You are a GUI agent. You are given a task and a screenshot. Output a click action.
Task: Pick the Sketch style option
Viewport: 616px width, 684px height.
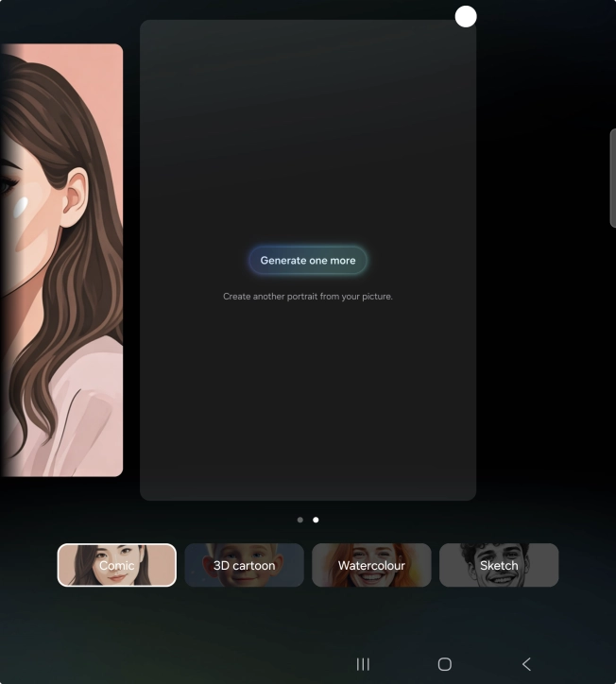(x=499, y=565)
